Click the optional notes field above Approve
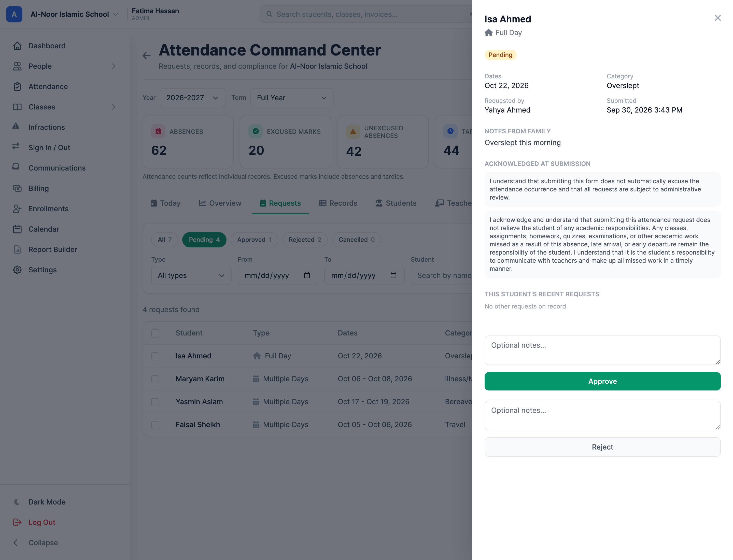This screenshot has height=560, width=733. pyautogui.click(x=602, y=350)
